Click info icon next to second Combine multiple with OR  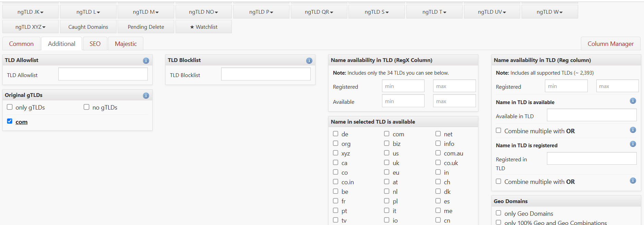tap(633, 181)
